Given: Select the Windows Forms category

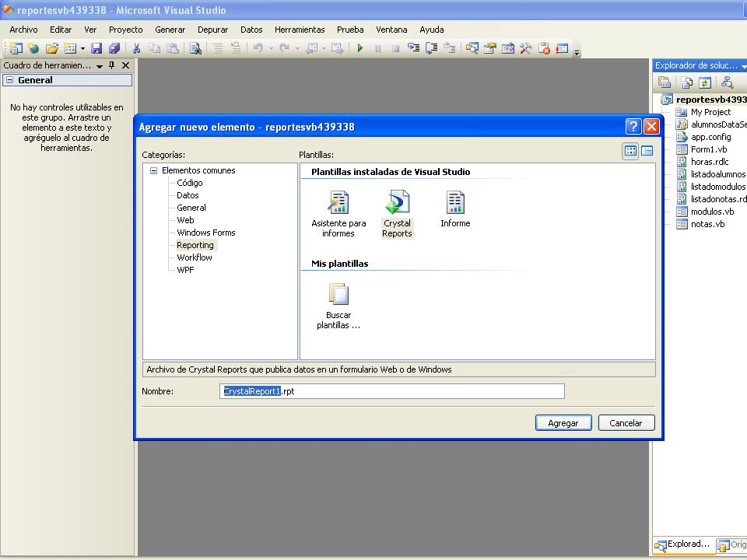Looking at the screenshot, I should coord(205,233).
